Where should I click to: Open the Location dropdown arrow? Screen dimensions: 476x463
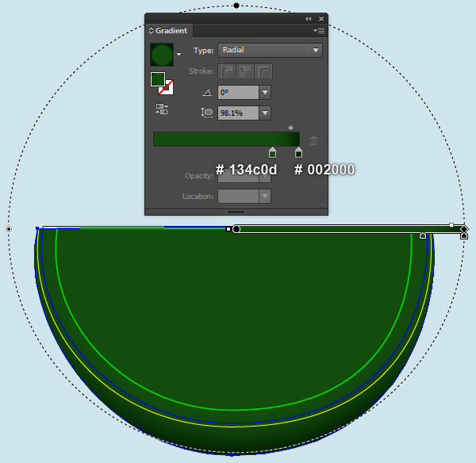click(x=265, y=197)
